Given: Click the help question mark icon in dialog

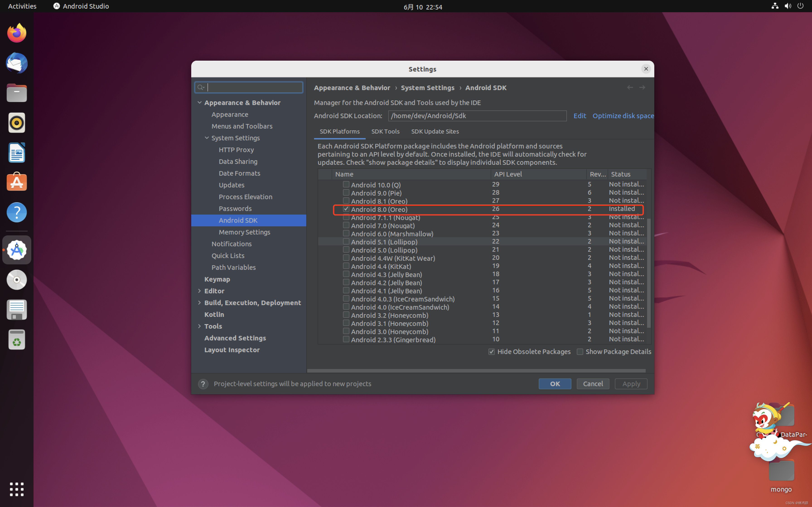Looking at the screenshot, I should (x=203, y=384).
